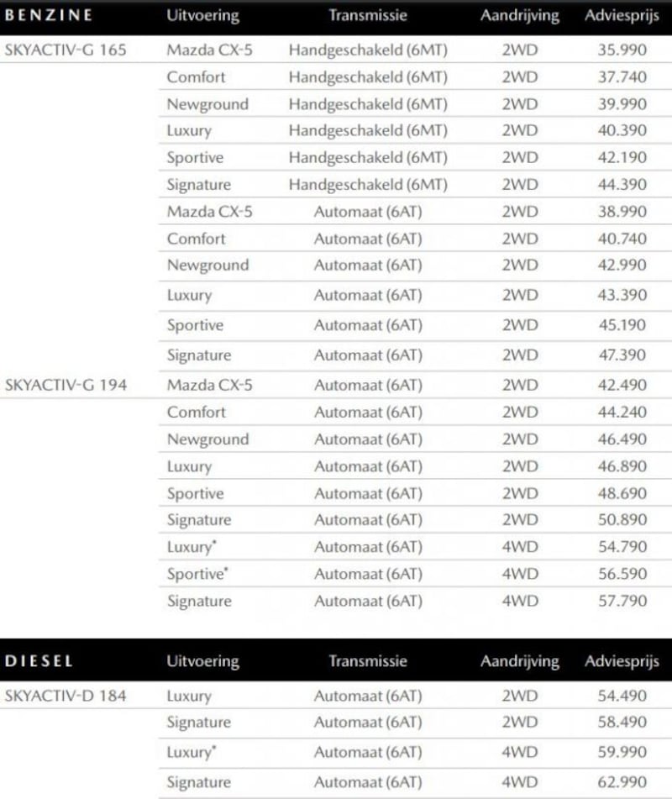
Task: Select the price 40.740
Action: (622, 239)
